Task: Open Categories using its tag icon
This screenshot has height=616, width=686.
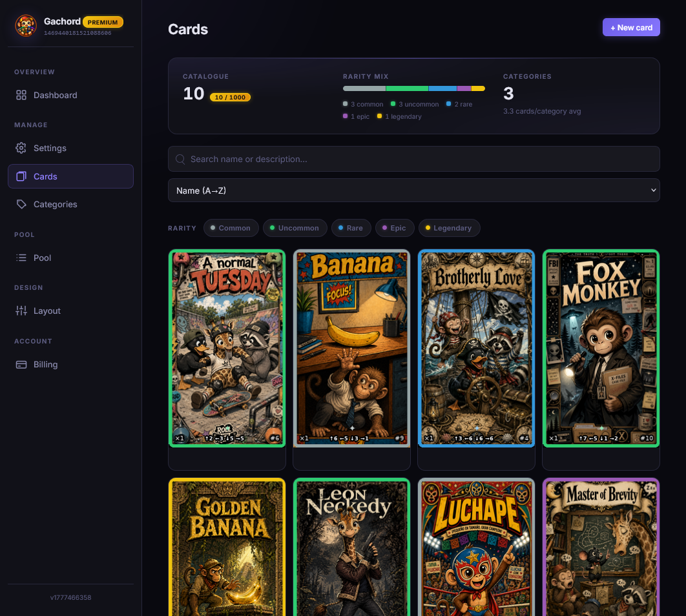Action: (x=20, y=204)
